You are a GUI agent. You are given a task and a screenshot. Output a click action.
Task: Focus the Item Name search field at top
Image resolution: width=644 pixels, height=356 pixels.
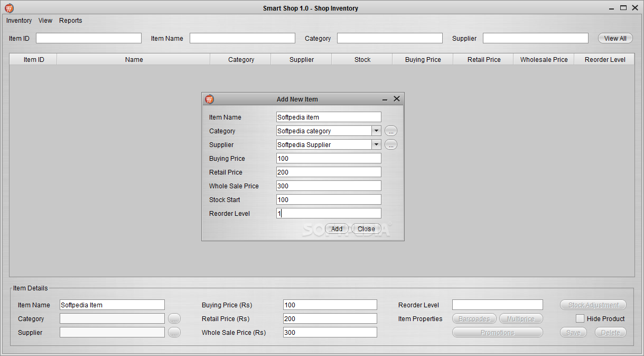click(x=242, y=38)
